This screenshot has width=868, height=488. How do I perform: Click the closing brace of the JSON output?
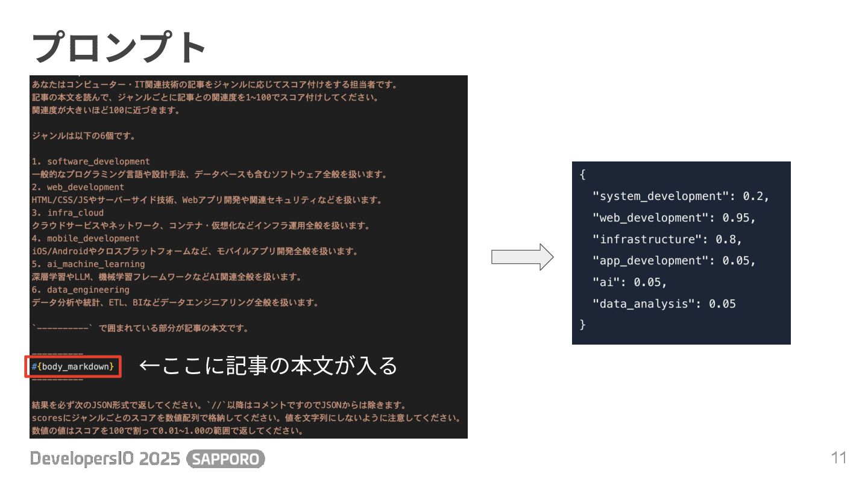(582, 325)
